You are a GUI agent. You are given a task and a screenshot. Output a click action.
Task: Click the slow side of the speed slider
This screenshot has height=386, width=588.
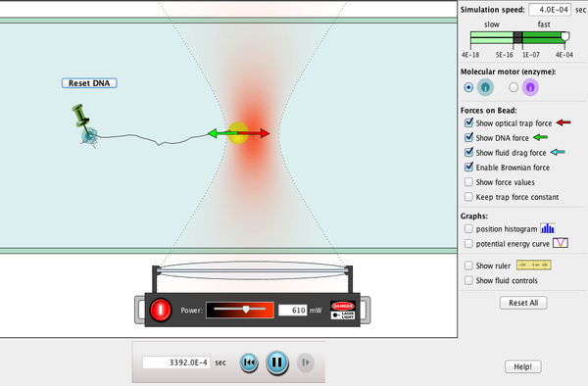point(492,38)
